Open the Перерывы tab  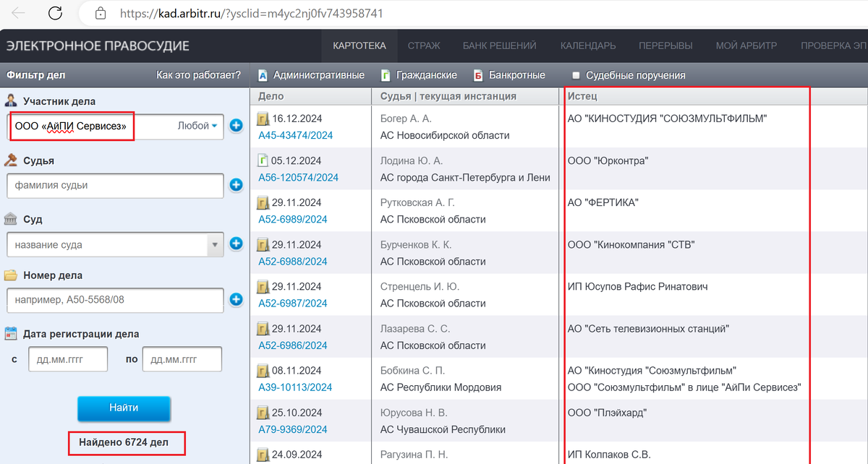click(665, 46)
